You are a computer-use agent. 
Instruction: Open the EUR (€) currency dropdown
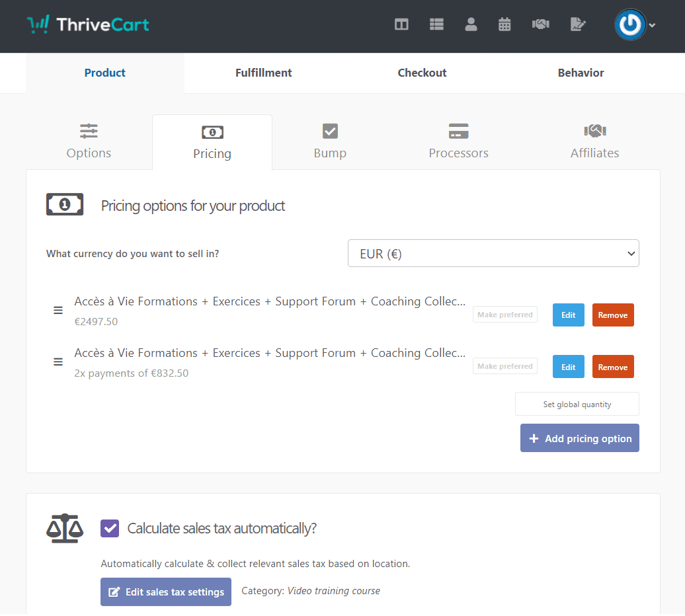pyautogui.click(x=493, y=253)
